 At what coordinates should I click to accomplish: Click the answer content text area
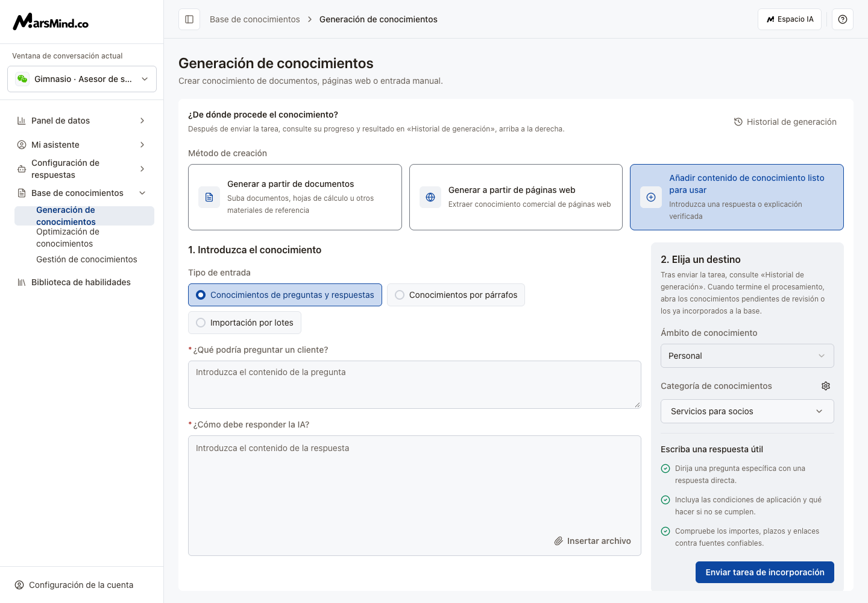click(415, 496)
